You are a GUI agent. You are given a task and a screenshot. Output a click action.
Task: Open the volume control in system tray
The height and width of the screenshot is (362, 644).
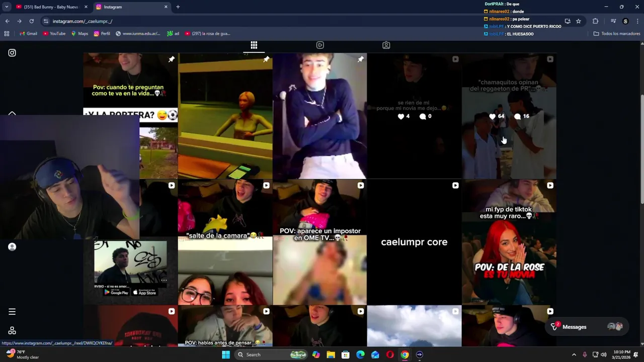pos(604,355)
